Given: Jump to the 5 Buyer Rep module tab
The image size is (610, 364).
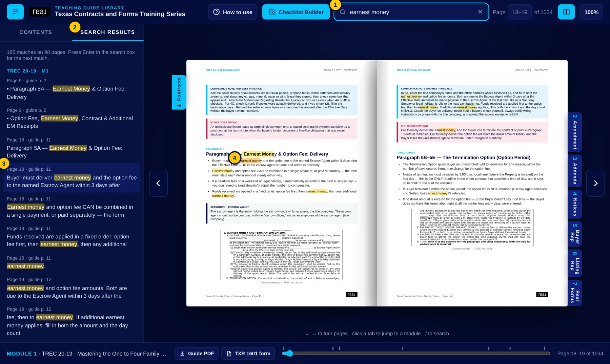Looking at the screenshot, I should (x=575, y=234).
